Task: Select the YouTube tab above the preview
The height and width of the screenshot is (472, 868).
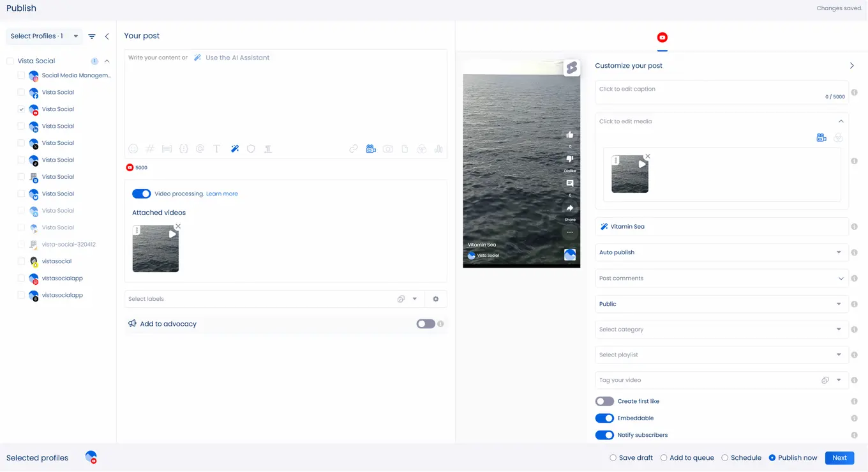Action: pyautogui.click(x=662, y=38)
